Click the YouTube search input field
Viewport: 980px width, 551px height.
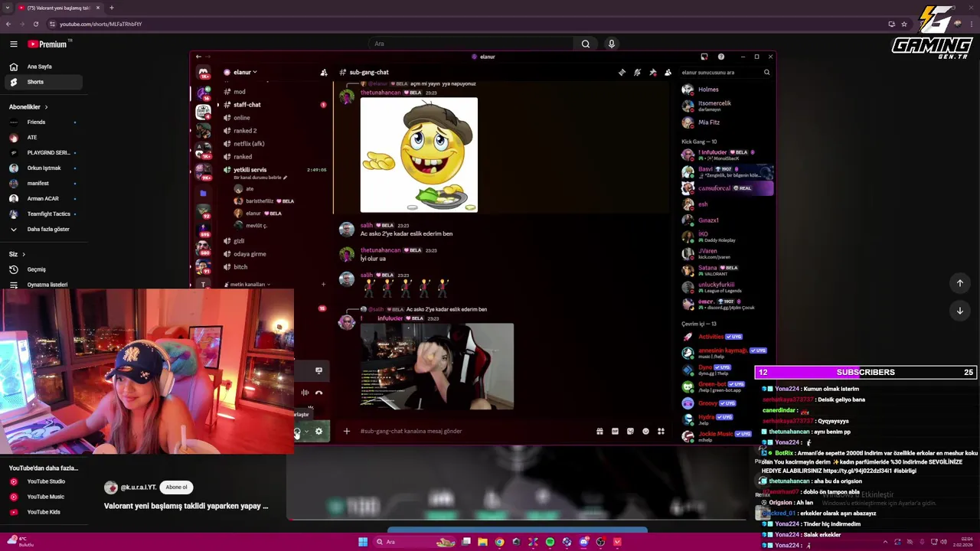pyautogui.click(x=472, y=44)
